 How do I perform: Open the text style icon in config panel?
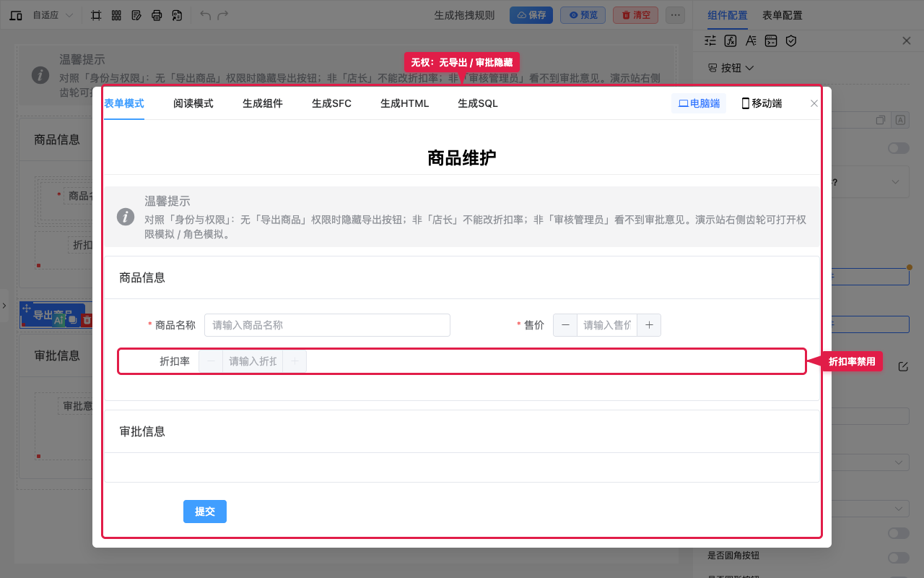click(751, 41)
